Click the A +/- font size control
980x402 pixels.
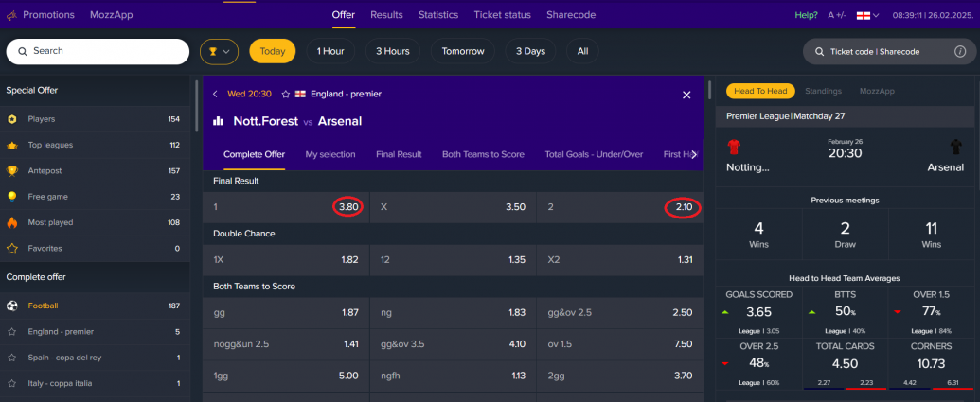[x=836, y=15]
